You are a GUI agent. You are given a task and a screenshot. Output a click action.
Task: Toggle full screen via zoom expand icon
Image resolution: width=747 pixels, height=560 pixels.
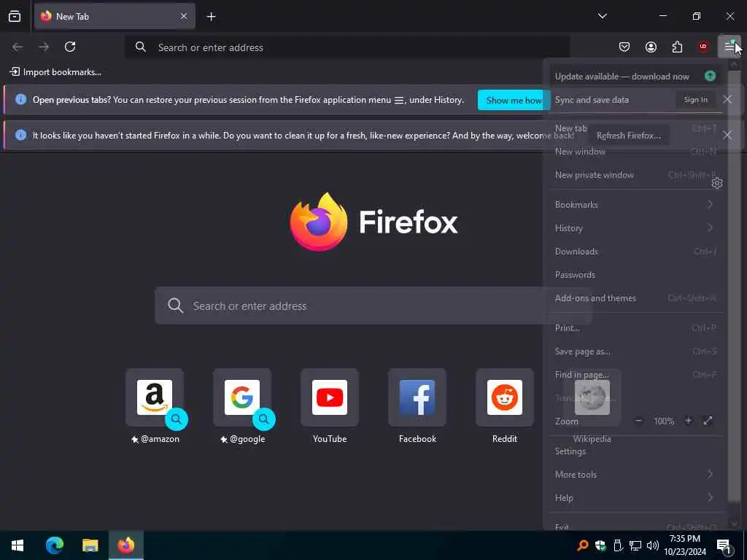[x=708, y=421]
